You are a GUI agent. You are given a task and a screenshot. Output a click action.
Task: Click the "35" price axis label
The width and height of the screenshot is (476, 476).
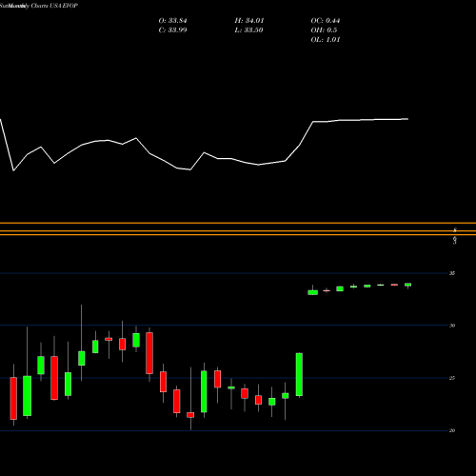(x=452, y=273)
